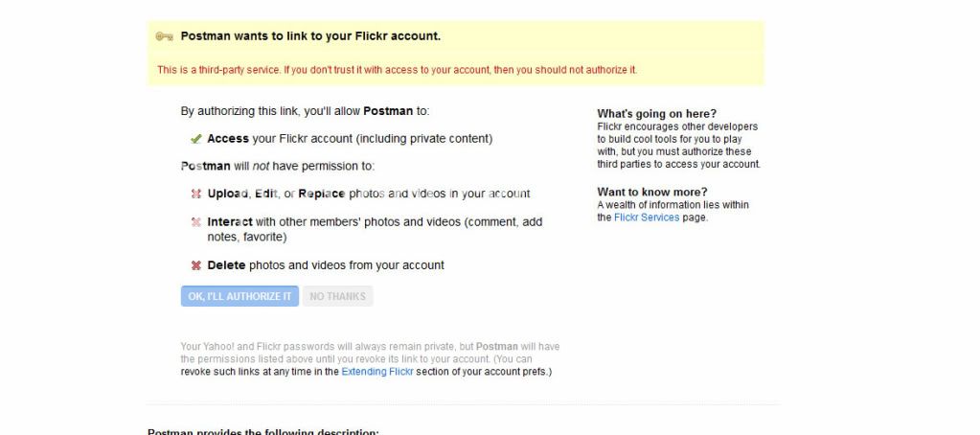The height and width of the screenshot is (435, 980).
Task: Click the What's going on here? heading
Action: pyautogui.click(x=656, y=114)
